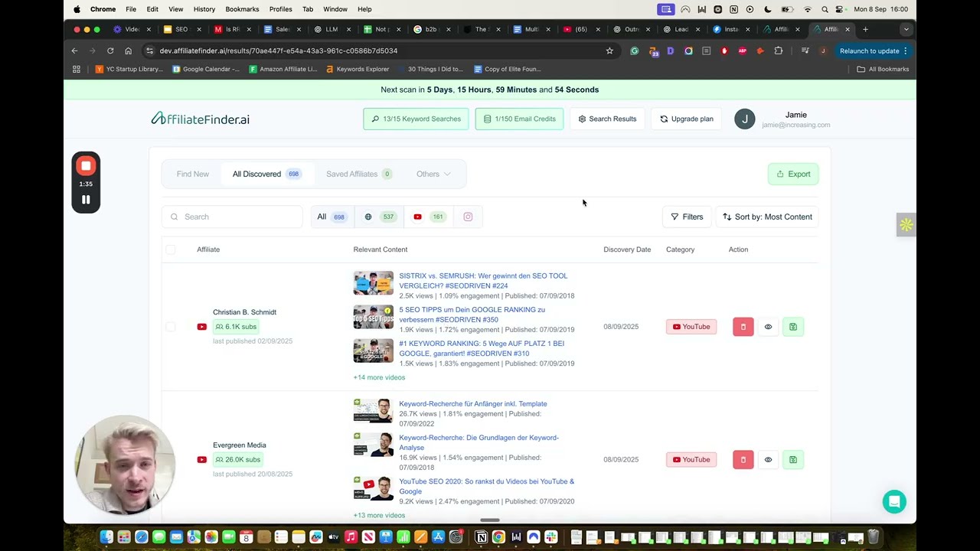Click the Export button
The height and width of the screenshot is (551, 980).
pos(793,174)
